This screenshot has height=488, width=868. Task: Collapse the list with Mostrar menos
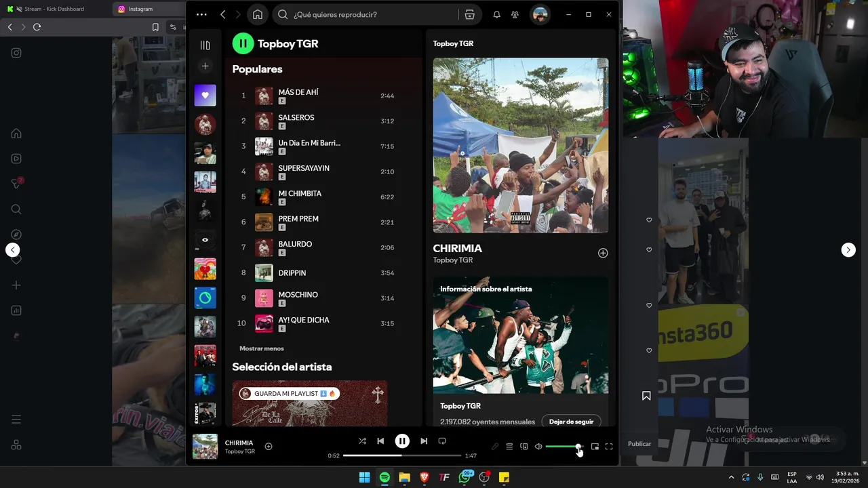tap(262, 348)
